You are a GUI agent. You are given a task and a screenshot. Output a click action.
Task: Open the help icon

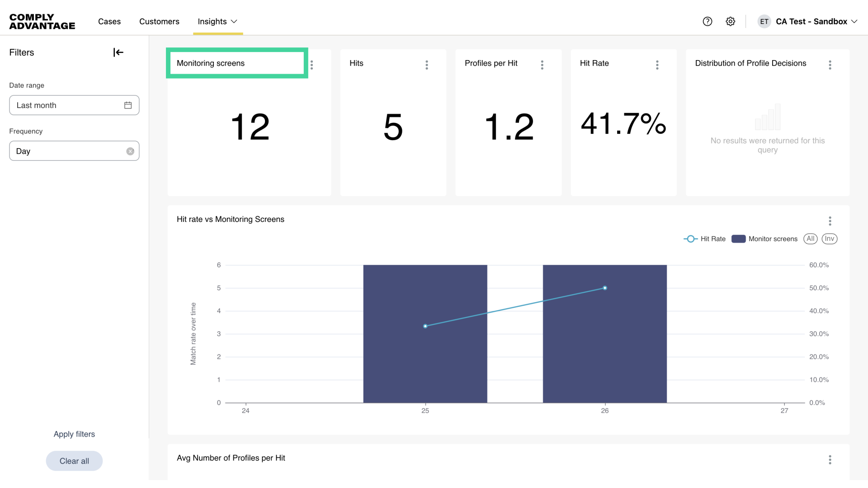click(x=708, y=21)
